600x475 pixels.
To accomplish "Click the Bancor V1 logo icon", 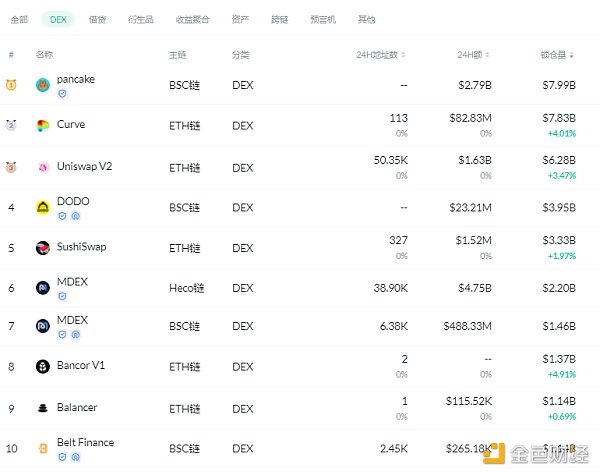I will coord(43,367).
